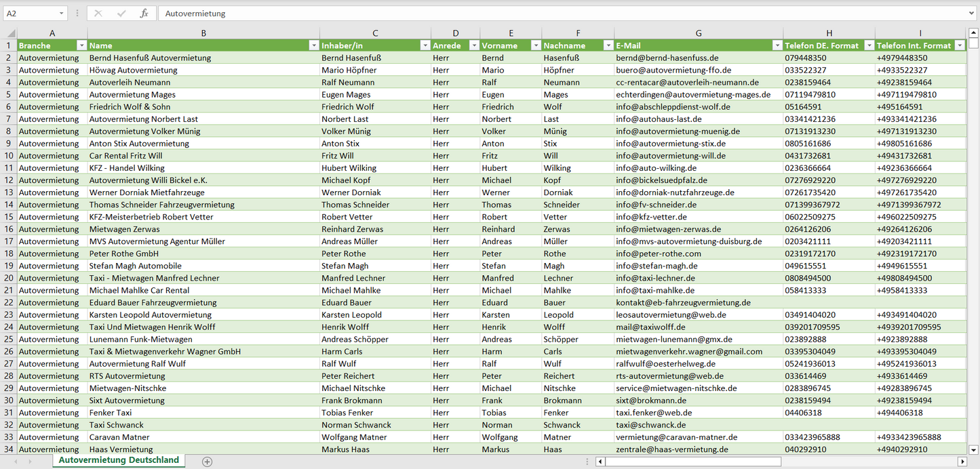
Task: Open the E-Mail column filter dropdown
Action: (777, 45)
